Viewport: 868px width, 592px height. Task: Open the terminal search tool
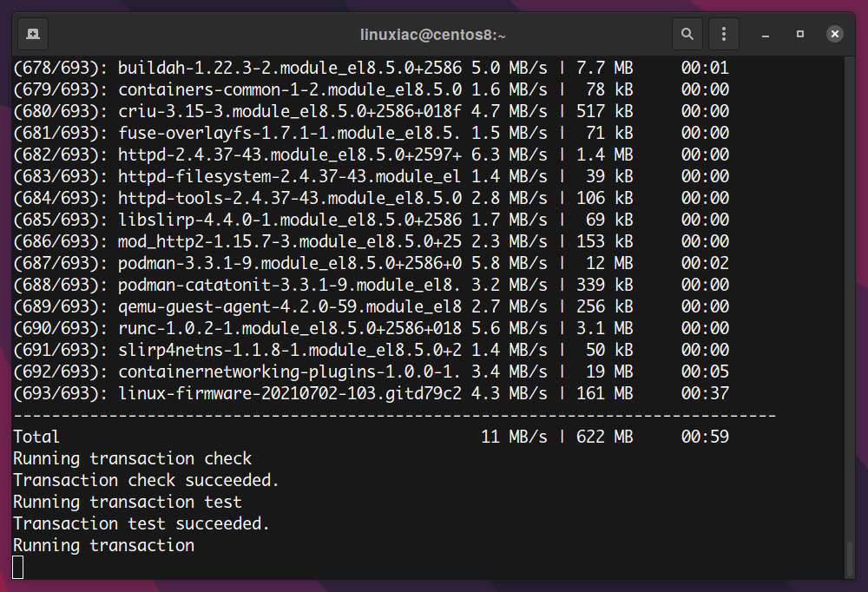coord(687,35)
